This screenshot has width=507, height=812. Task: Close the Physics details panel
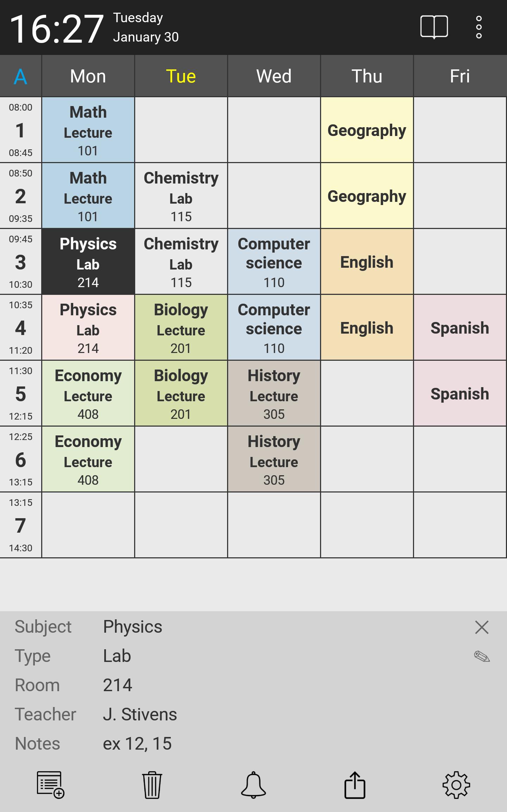(482, 627)
